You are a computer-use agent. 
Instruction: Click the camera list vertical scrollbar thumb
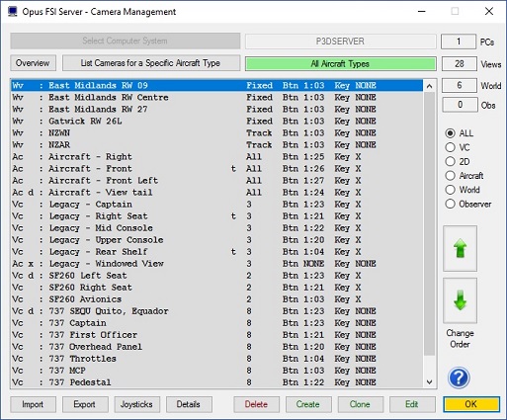click(429, 224)
